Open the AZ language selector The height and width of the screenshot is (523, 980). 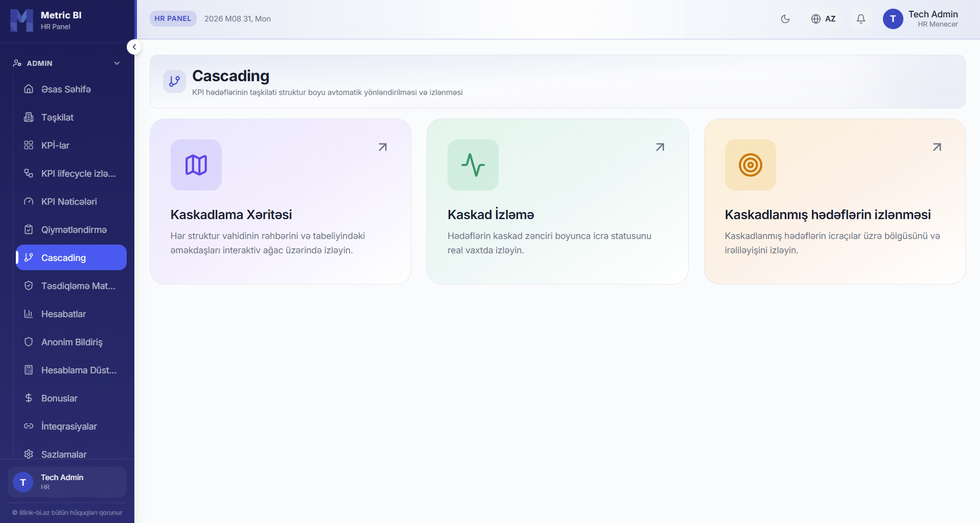click(823, 19)
